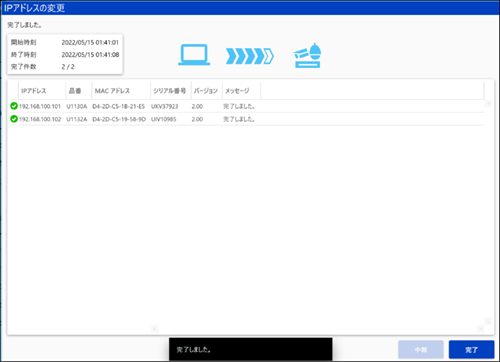Click the 品番 column header
The image size is (500, 362).
point(79,91)
